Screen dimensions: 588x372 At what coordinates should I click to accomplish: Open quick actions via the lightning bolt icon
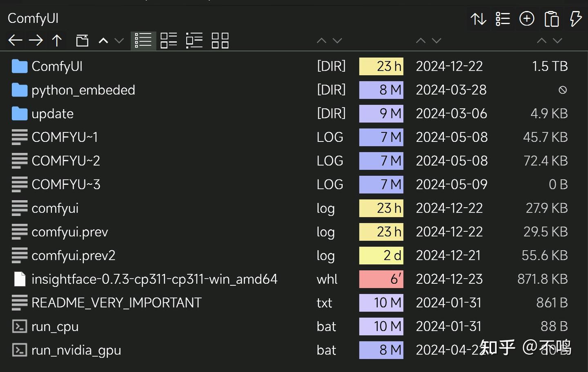(576, 18)
